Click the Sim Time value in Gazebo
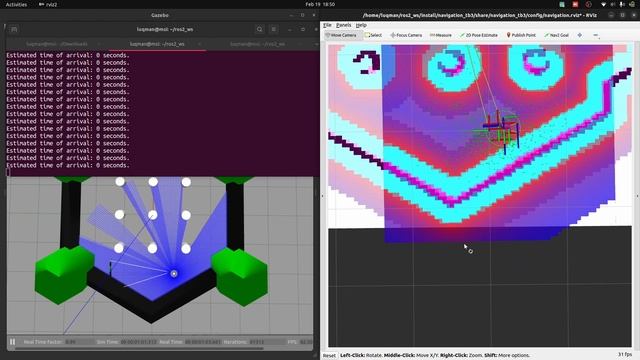The width and height of the screenshot is (640, 360). (x=138, y=342)
